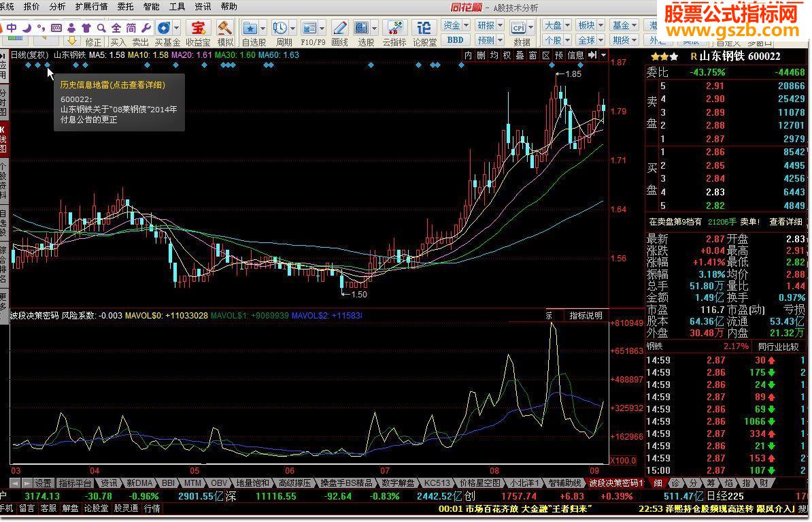Click the IME shirt skin icon
The width and height of the screenshot is (812, 522).
coord(86,27)
